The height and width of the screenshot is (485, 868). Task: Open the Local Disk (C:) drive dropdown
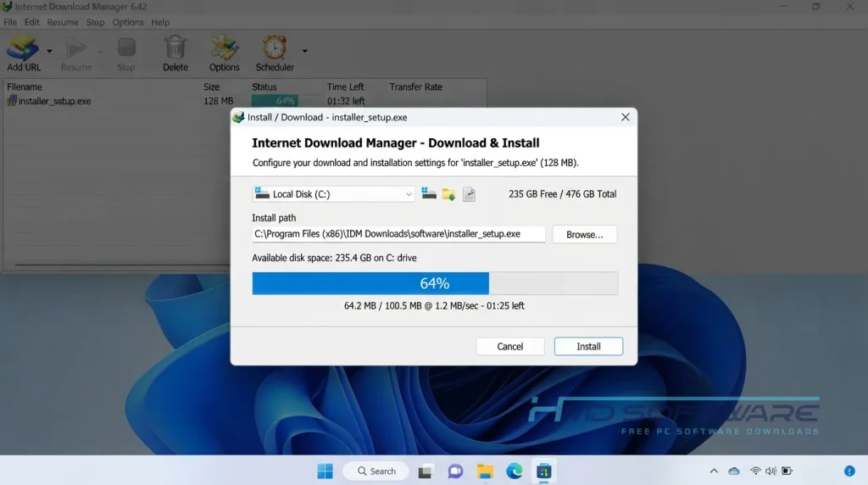333,194
